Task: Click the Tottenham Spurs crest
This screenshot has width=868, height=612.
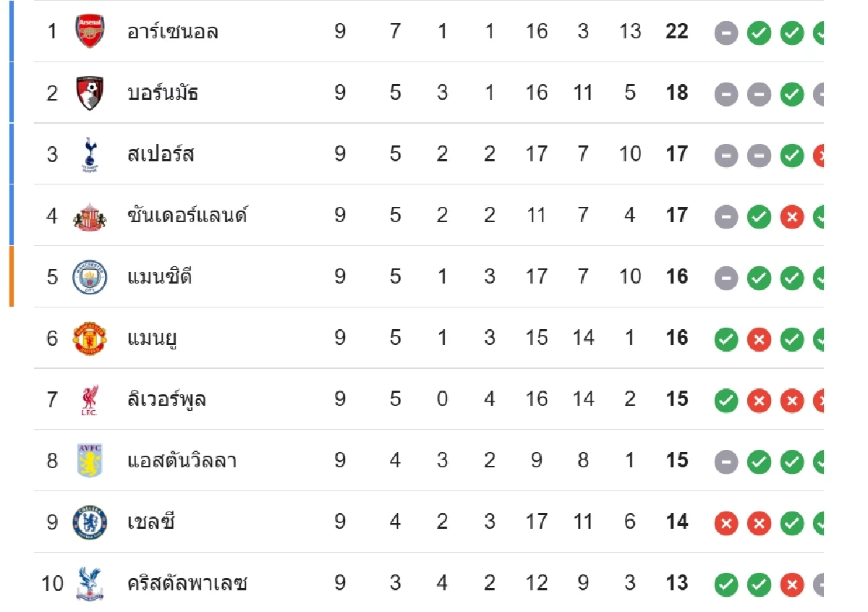Action: tap(90, 155)
